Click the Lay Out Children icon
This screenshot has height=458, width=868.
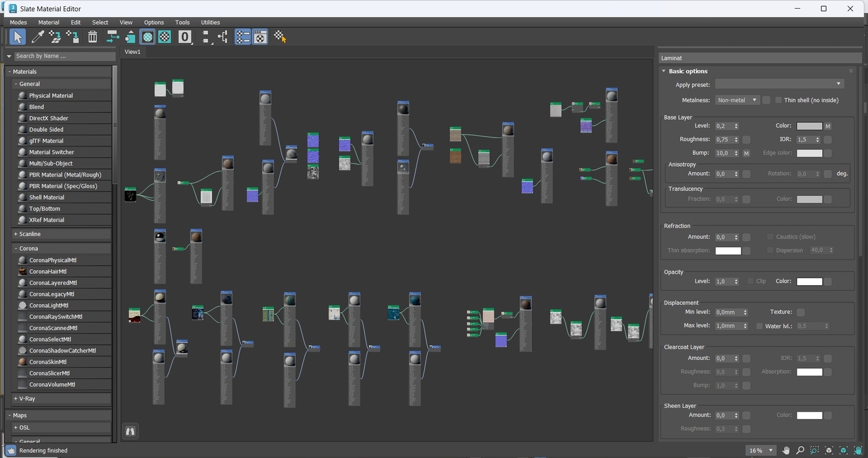point(223,37)
